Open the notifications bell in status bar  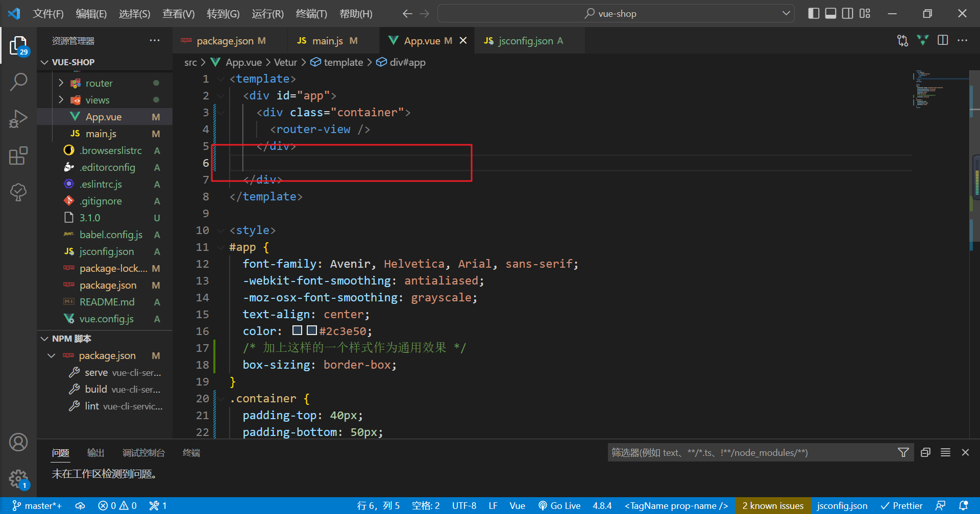[x=963, y=505]
